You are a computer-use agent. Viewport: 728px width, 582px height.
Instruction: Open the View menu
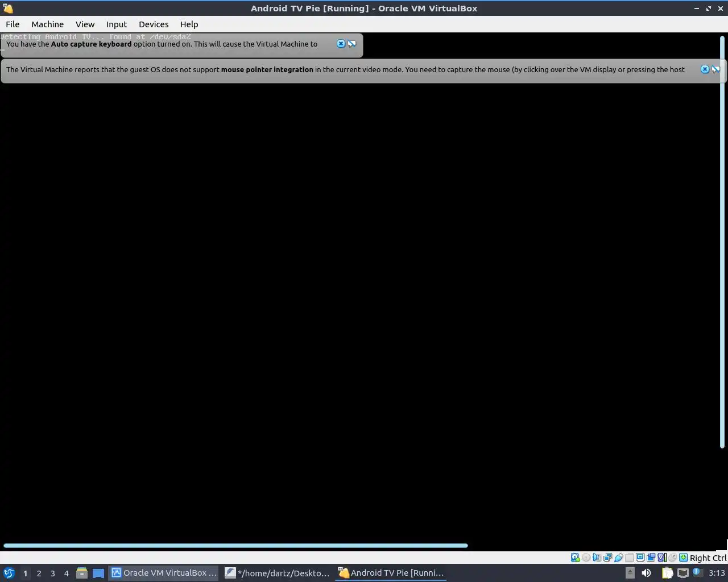click(x=85, y=24)
